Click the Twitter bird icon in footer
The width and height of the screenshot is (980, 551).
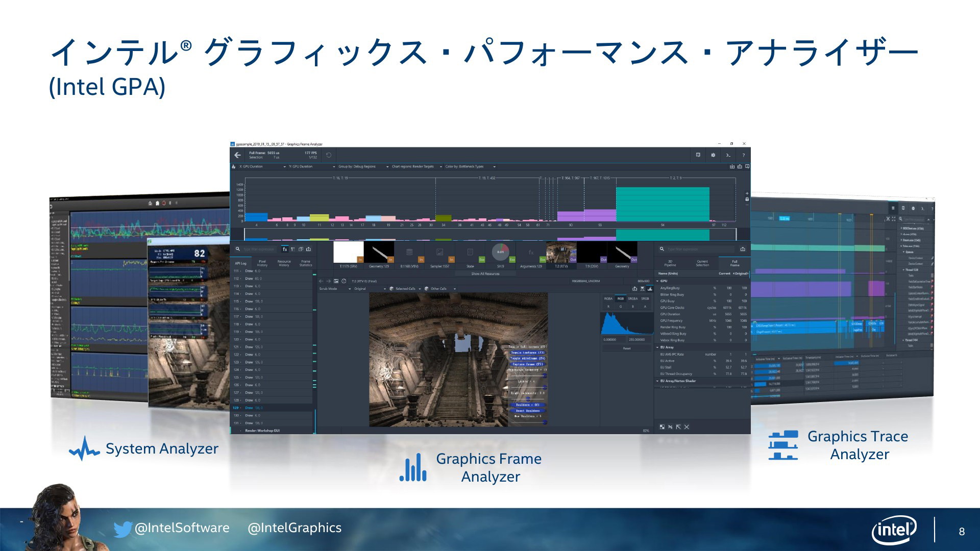[x=123, y=529]
